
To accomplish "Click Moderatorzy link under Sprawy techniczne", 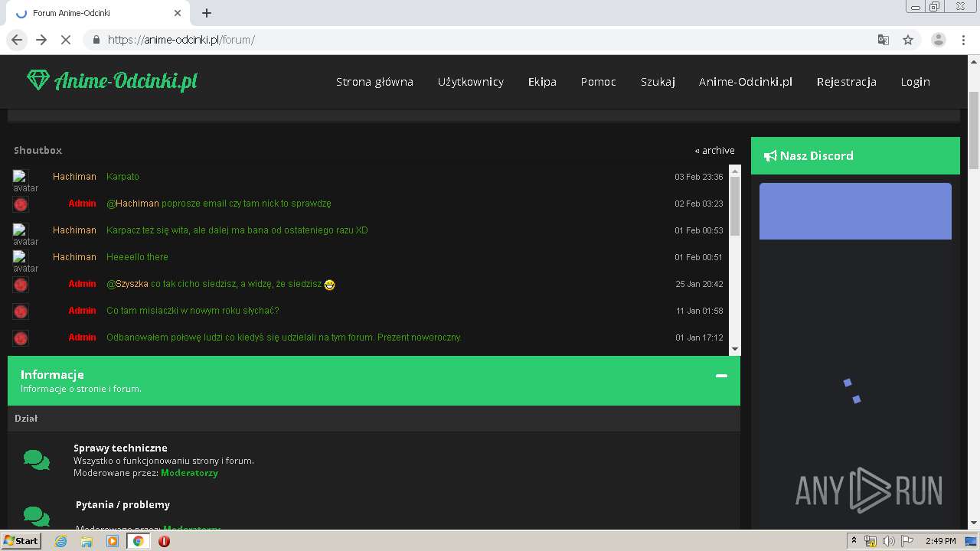I will point(189,473).
